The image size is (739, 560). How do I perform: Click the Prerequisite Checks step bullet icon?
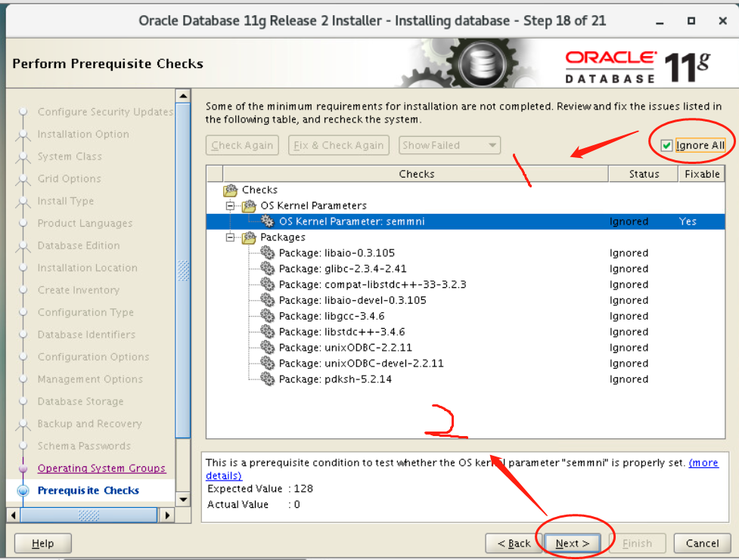click(x=23, y=490)
